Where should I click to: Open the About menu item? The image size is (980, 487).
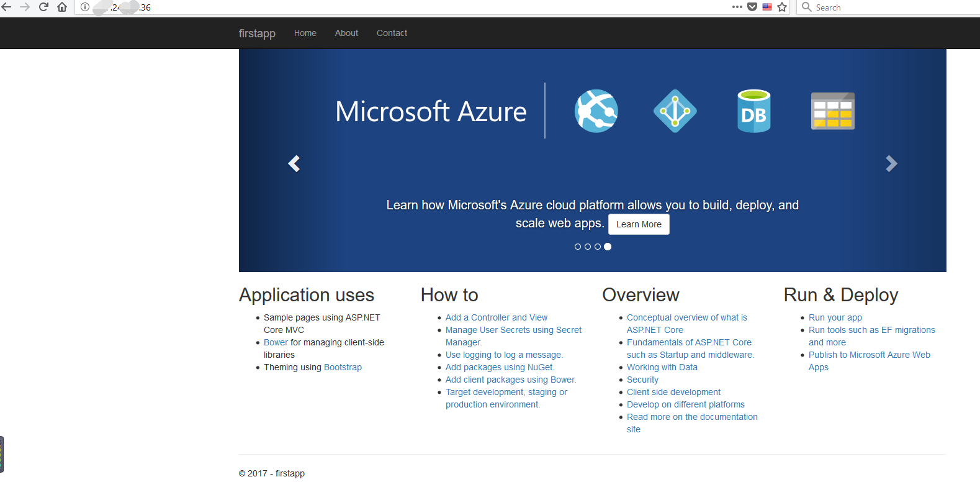346,33
